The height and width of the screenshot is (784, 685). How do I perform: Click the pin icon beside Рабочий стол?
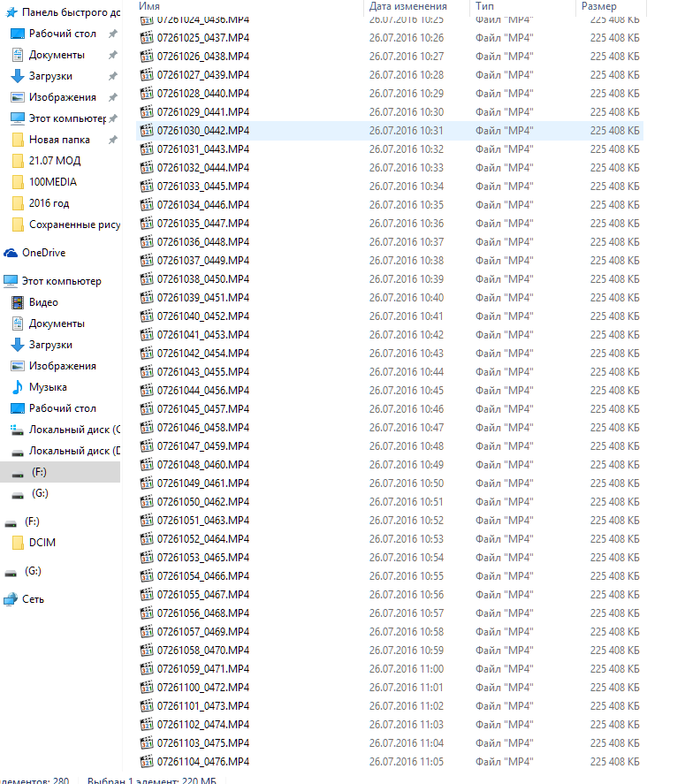(112, 34)
